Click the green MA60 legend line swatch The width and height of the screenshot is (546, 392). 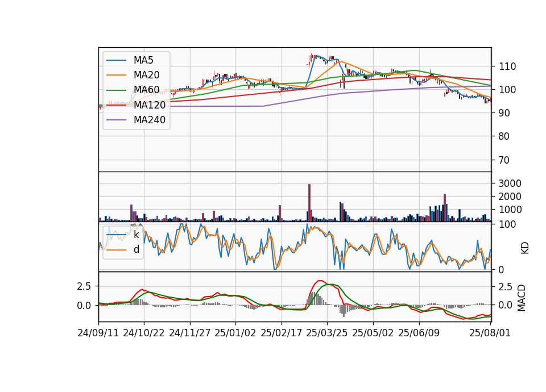pyautogui.click(x=116, y=90)
